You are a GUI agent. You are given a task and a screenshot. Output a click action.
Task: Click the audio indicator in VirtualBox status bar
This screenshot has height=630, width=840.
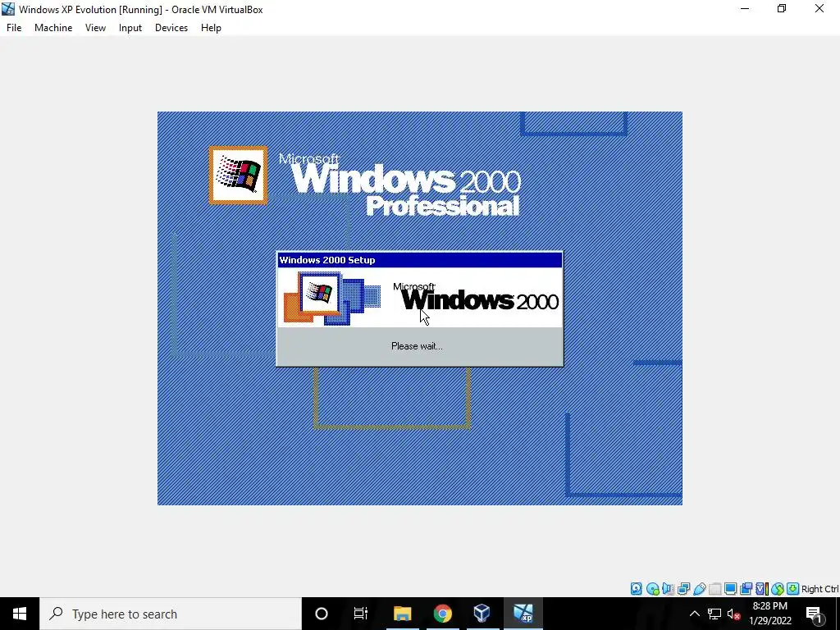668,589
